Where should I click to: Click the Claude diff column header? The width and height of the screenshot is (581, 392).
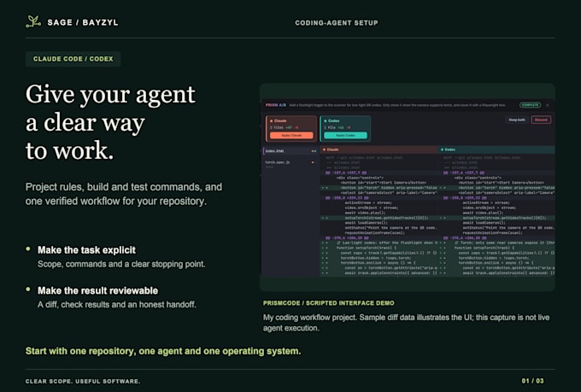pyautogui.click(x=379, y=149)
